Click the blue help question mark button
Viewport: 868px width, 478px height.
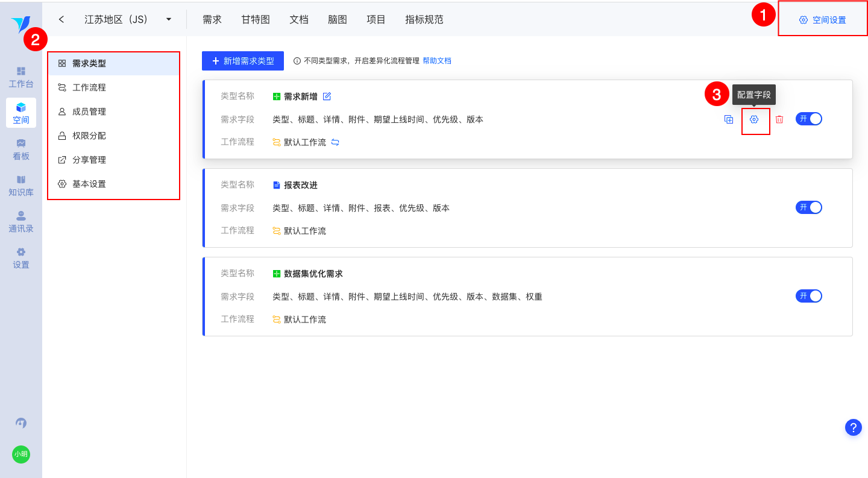pos(853,427)
